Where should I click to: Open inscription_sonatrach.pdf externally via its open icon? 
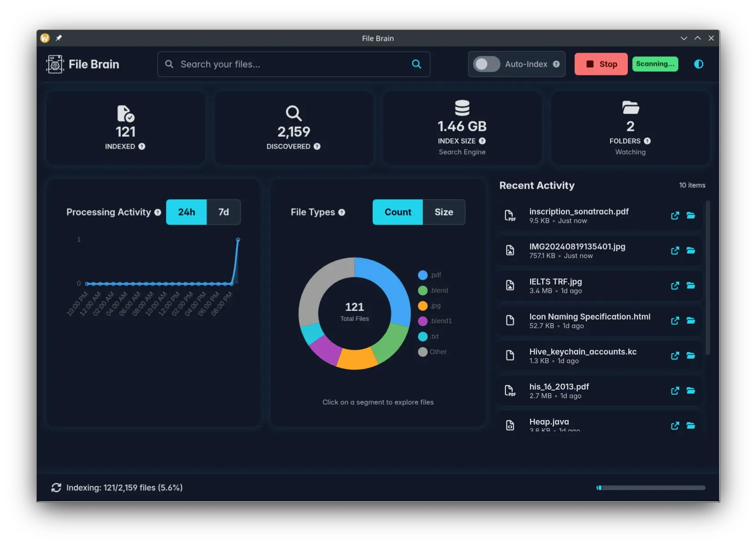pyautogui.click(x=675, y=215)
